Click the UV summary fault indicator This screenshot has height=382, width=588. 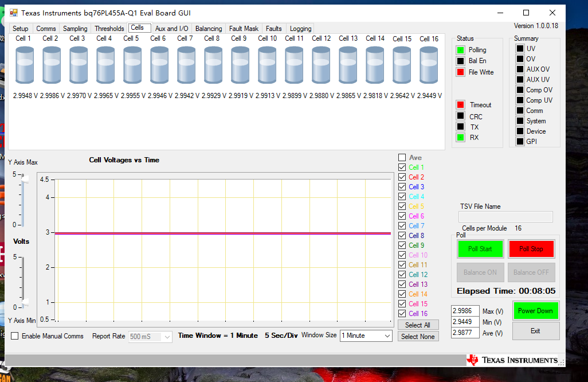coord(520,48)
